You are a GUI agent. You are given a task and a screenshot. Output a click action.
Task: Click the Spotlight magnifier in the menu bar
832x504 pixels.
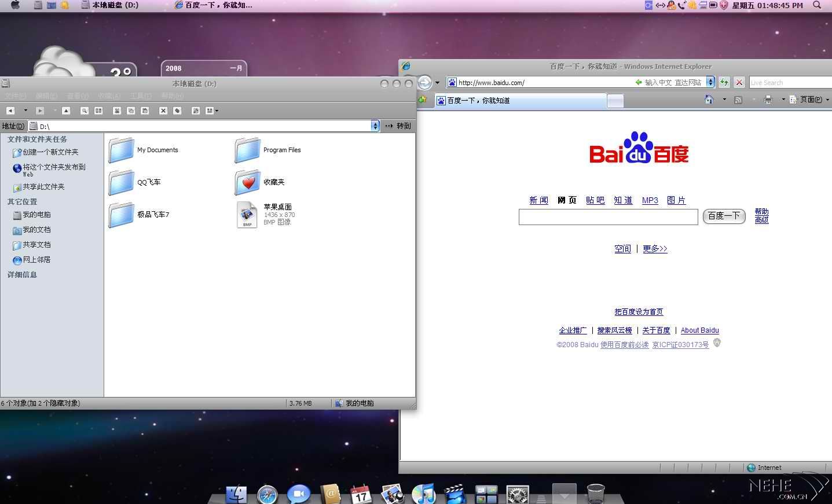[817, 5]
